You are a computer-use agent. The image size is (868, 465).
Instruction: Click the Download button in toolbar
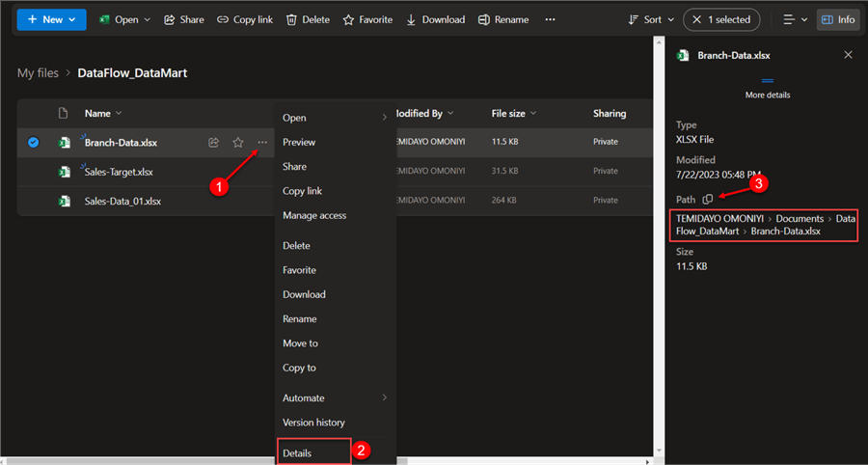pyautogui.click(x=435, y=19)
